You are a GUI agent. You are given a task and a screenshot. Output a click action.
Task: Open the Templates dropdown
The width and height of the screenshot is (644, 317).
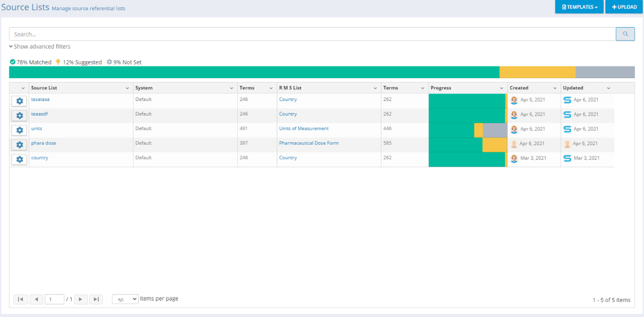pyautogui.click(x=579, y=7)
